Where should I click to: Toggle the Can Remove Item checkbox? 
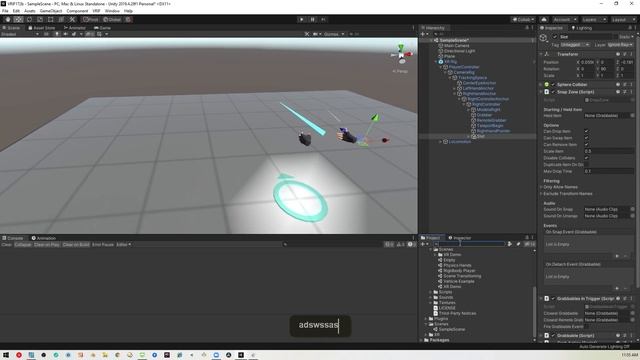coord(587,144)
